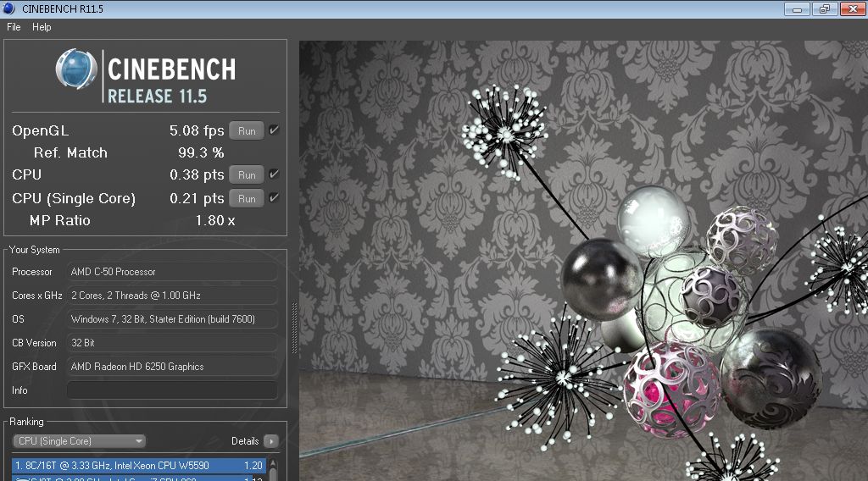Screen dimensions: 868x481
Task: Click the OpenGL 5.08 fps result
Action: [x=197, y=131]
